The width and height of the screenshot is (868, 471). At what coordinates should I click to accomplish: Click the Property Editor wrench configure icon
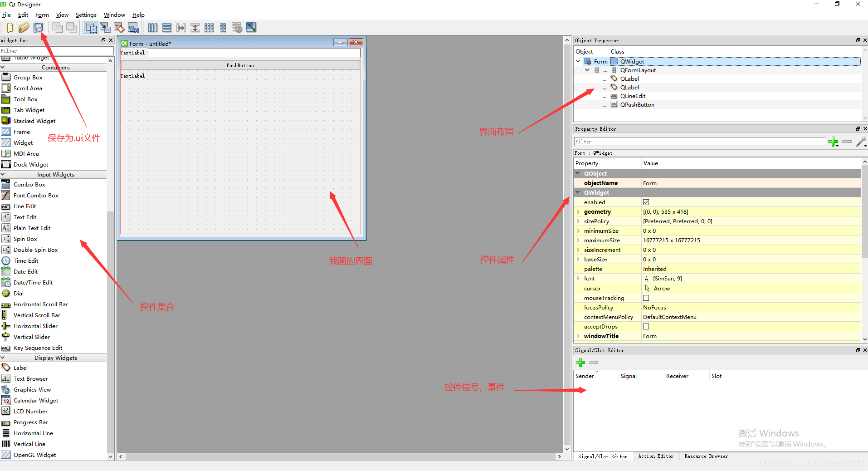(861, 142)
